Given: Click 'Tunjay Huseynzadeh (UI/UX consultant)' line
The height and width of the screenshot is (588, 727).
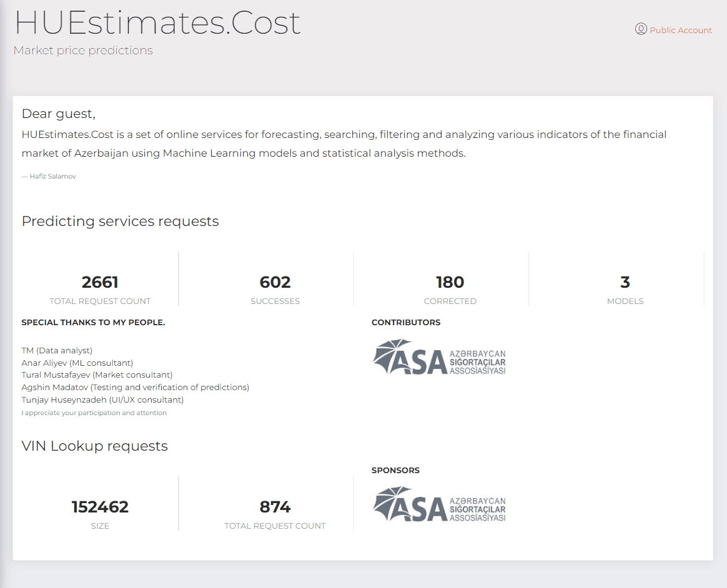Looking at the screenshot, I should tap(102, 400).
